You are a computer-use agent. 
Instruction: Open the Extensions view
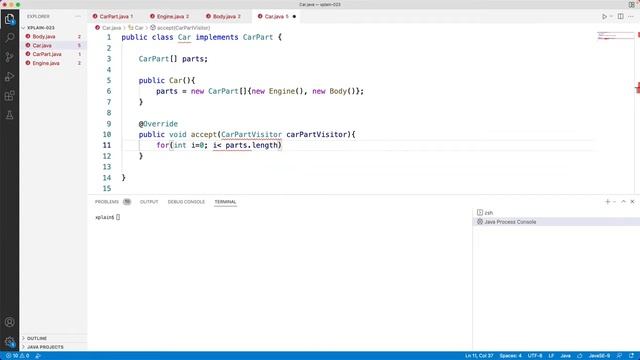9,96
